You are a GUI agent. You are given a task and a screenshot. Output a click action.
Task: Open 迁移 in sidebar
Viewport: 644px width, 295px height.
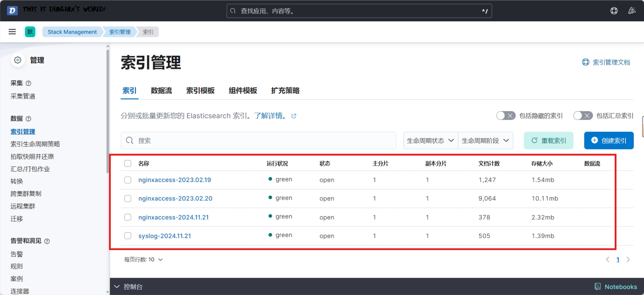tap(17, 219)
